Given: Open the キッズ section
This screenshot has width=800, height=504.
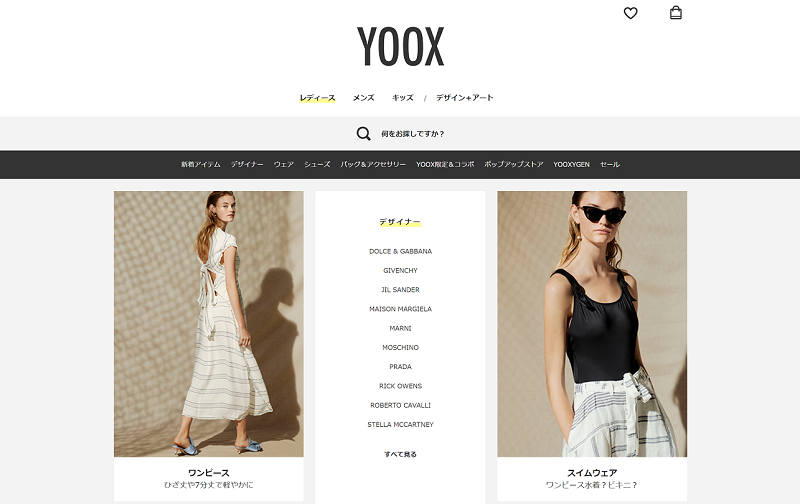Looking at the screenshot, I should pos(403,97).
